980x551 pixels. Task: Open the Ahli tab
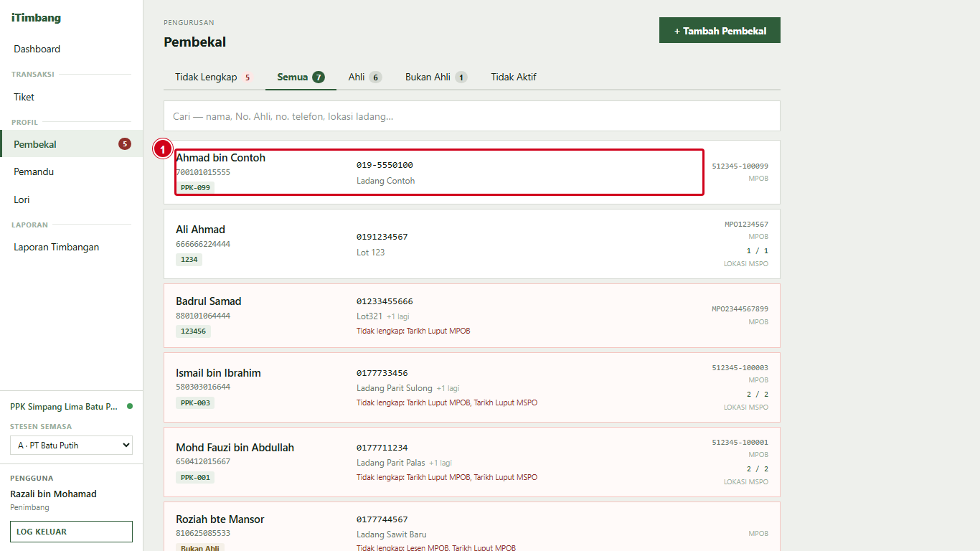364,77
